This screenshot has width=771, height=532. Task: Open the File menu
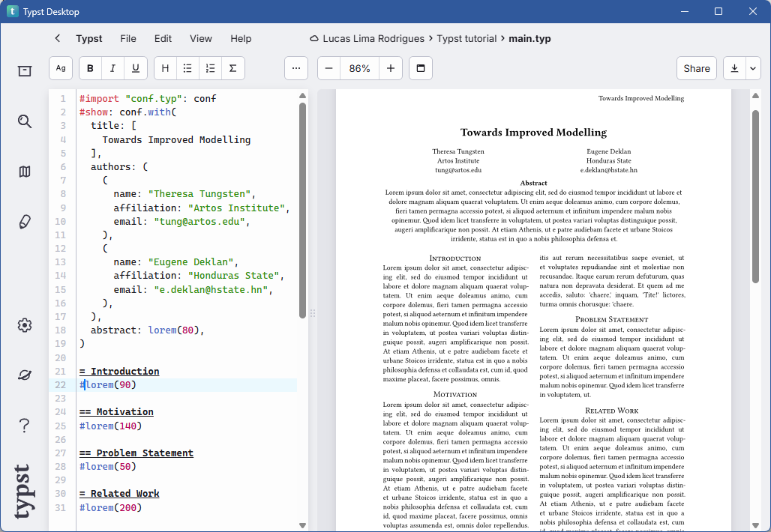127,38
